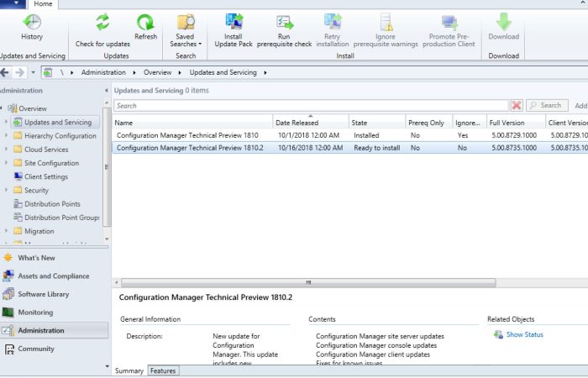Switch to Features tab
Screen dimensions: 588x378
(x=163, y=371)
